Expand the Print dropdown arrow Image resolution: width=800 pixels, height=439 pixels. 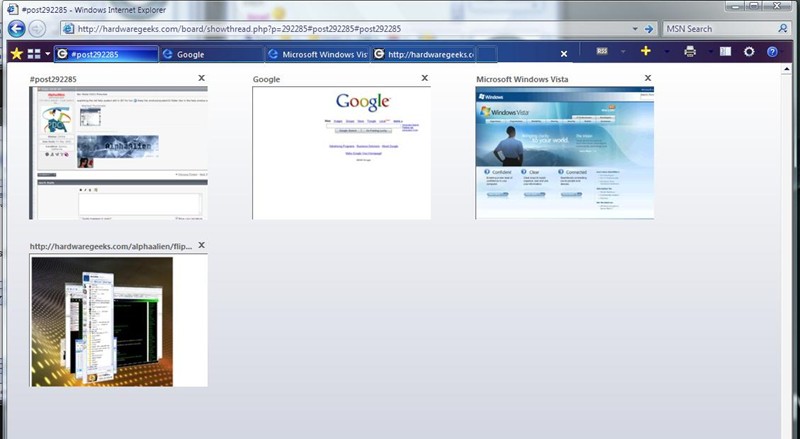(710, 52)
